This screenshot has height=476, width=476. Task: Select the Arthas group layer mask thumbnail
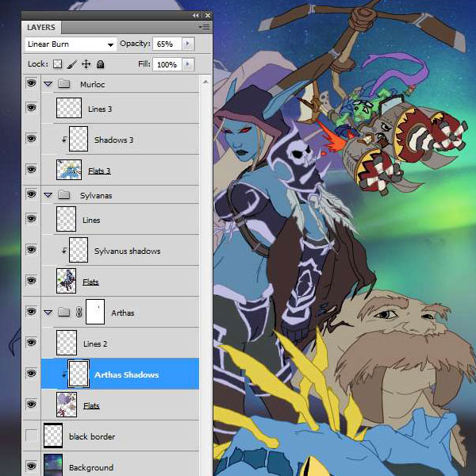[x=95, y=312]
